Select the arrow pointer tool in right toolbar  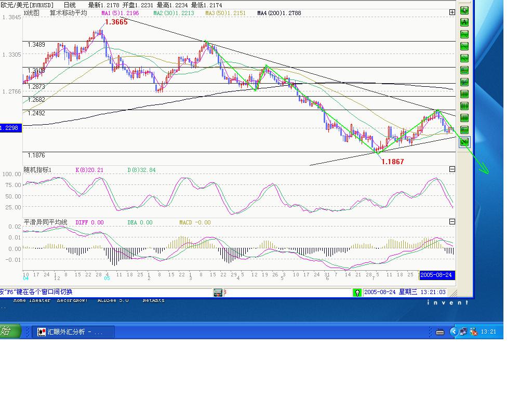[x=464, y=10]
